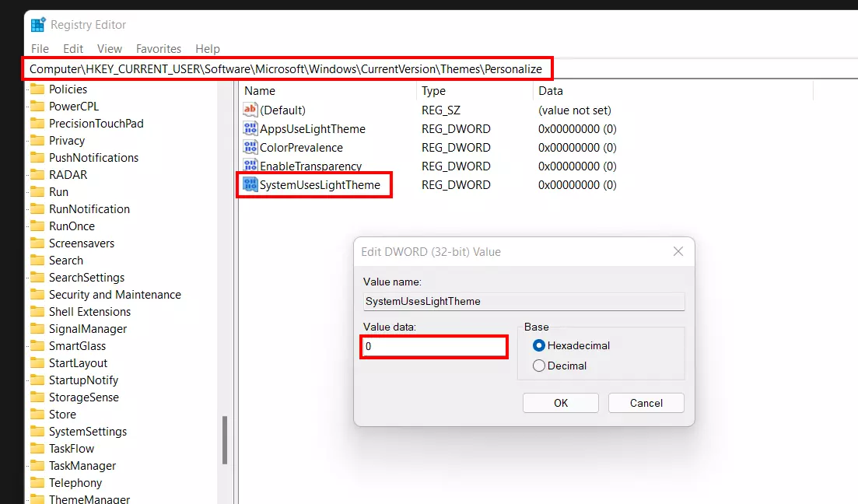Click the SearchSettings folder icon
The image size is (858, 504).
[x=37, y=277]
